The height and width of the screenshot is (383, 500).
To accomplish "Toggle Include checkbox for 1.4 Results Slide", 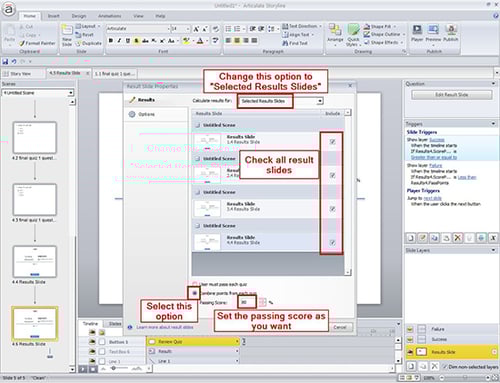I will click(332, 142).
